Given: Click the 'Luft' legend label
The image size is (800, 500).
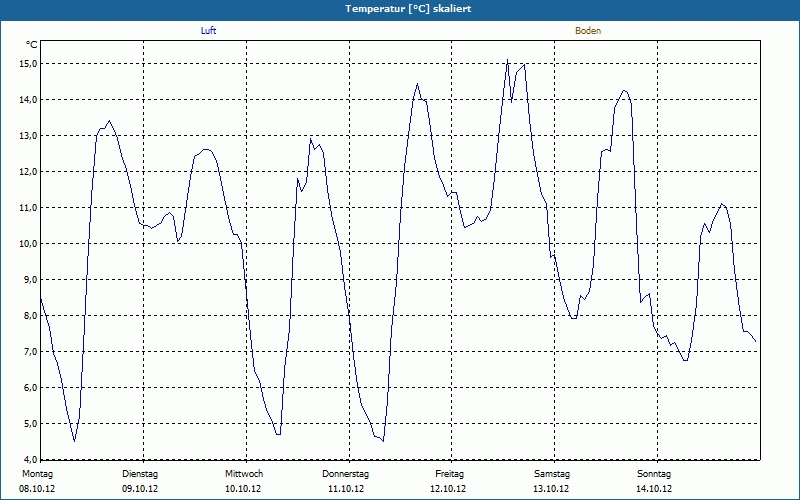Looking at the screenshot, I should click(x=208, y=31).
